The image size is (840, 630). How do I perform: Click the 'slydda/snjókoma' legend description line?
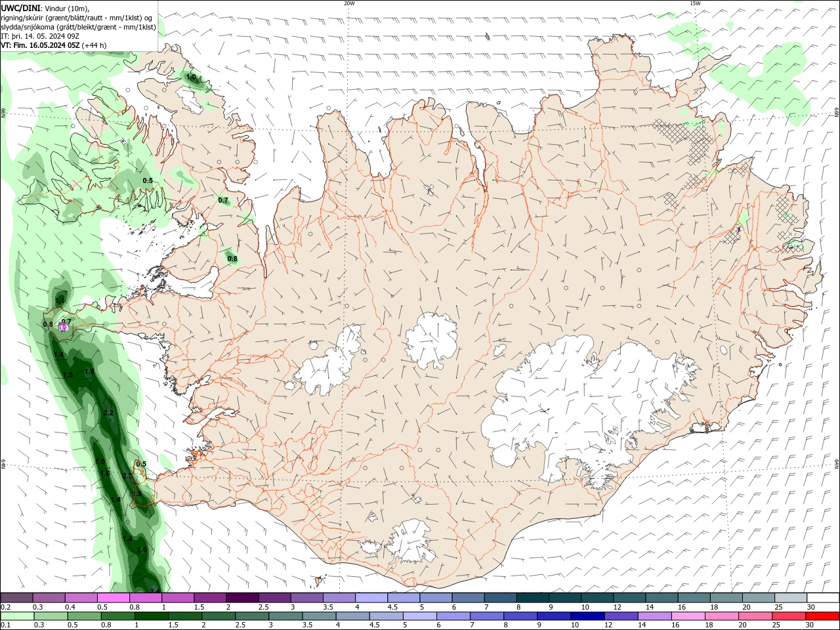tap(78, 27)
